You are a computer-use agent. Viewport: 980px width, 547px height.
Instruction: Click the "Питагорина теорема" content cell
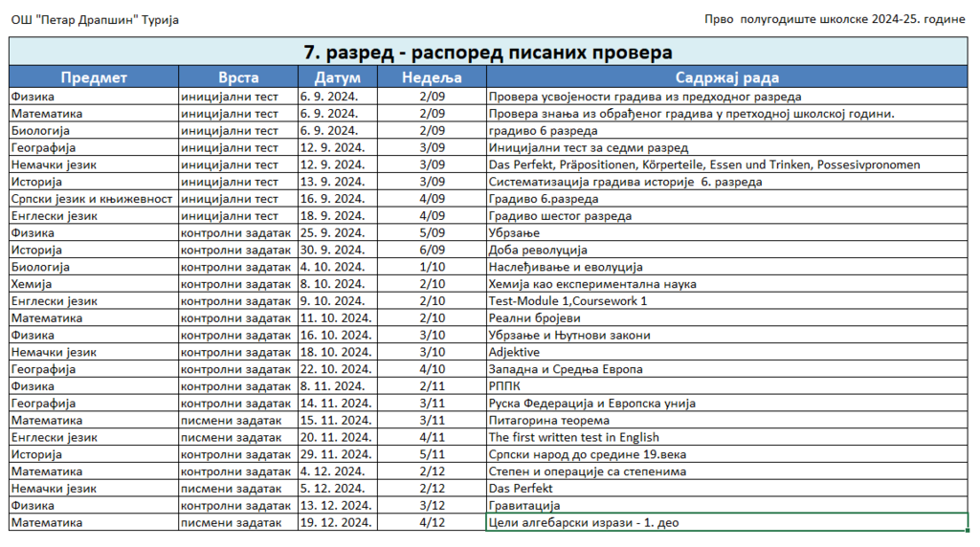click(726, 420)
